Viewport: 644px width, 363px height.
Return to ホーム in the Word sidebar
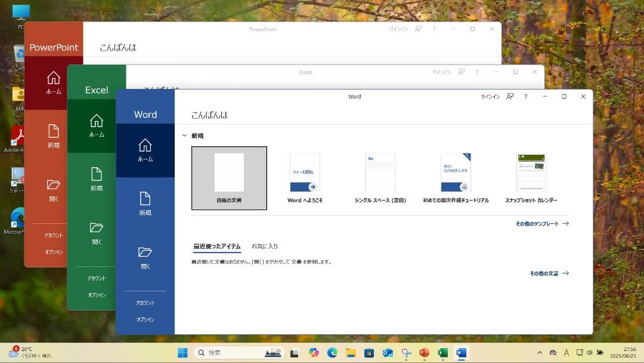point(145,150)
